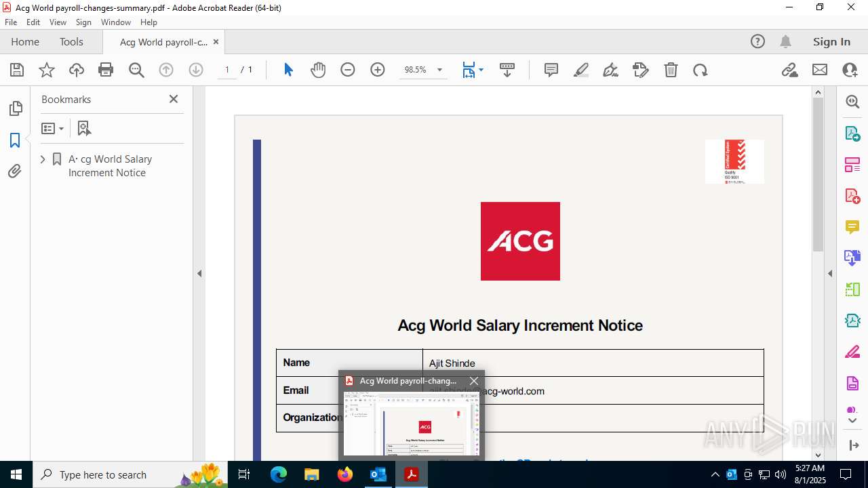Screen dimensions: 868x488
Task: Save the PDF with the floppy disk icon
Action: (17, 70)
